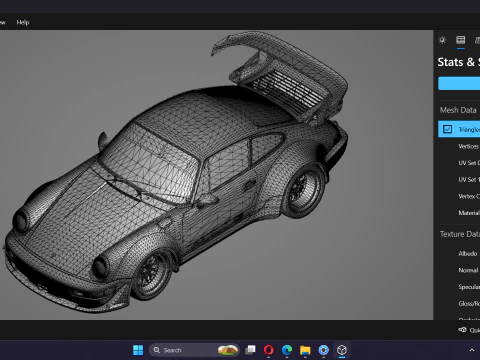Click the 3D Viewer cube taskbar icon
The height and width of the screenshot is (360, 480).
click(342, 350)
